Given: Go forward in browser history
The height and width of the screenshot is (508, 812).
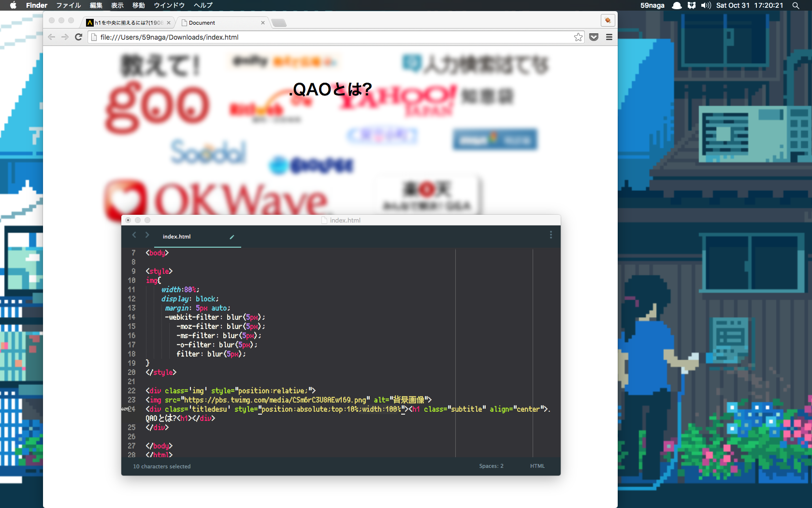Looking at the screenshot, I should click(65, 37).
